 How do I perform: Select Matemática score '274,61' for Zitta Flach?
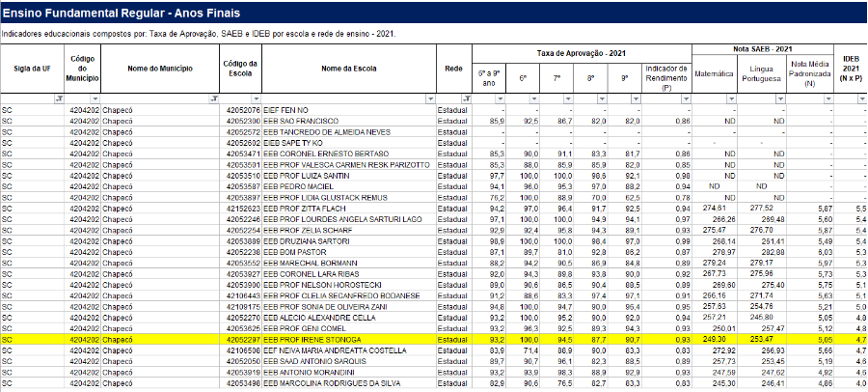715,209
